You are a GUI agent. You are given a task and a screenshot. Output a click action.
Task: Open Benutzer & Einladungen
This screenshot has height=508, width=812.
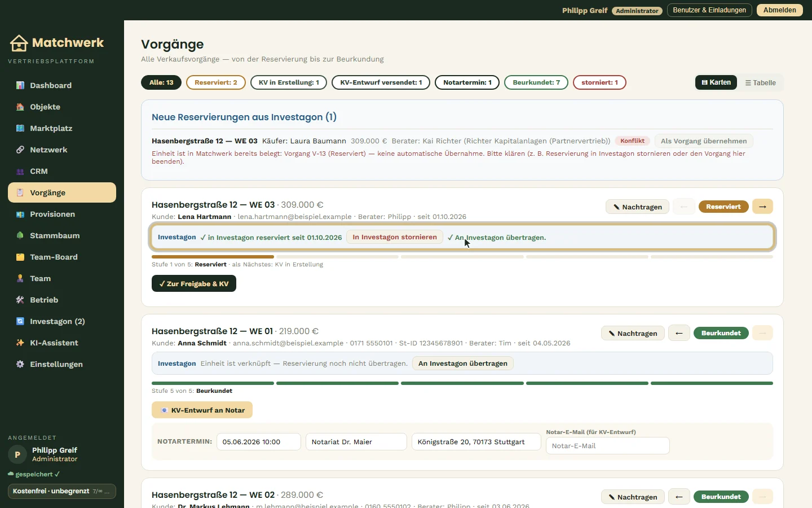pos(709,10)
